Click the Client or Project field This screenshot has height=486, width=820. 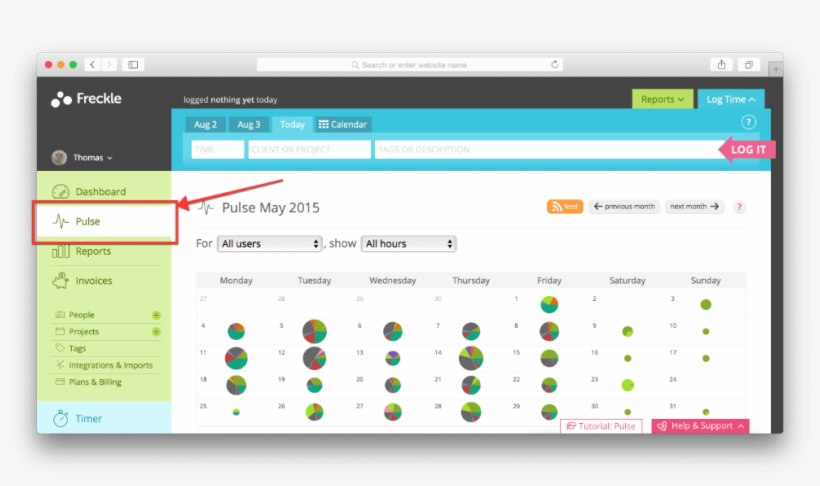(x=309, y=149)
